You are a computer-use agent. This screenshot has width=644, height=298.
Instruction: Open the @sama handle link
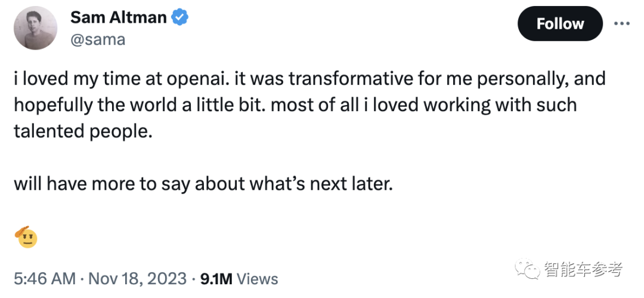coord(98,39)
